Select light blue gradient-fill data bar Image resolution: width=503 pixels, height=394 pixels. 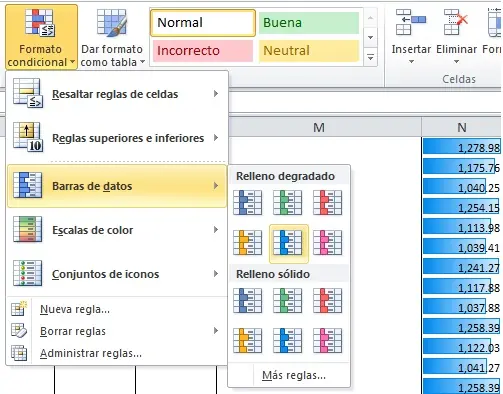tap(288, 243)
